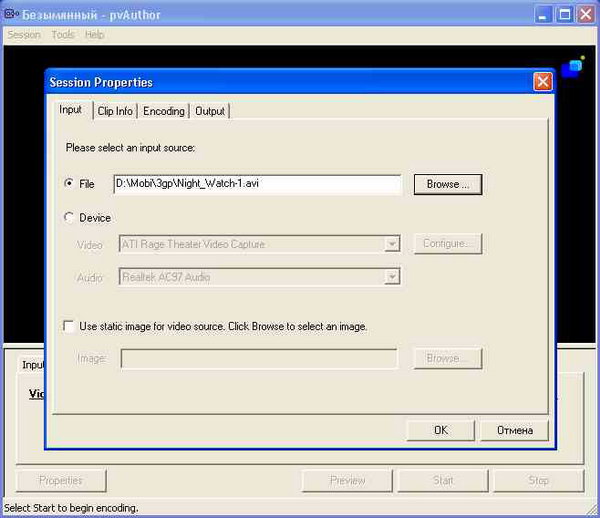Confirm with the OK button
The height and width of the screenshot is (518, 600).
(440, 430)
